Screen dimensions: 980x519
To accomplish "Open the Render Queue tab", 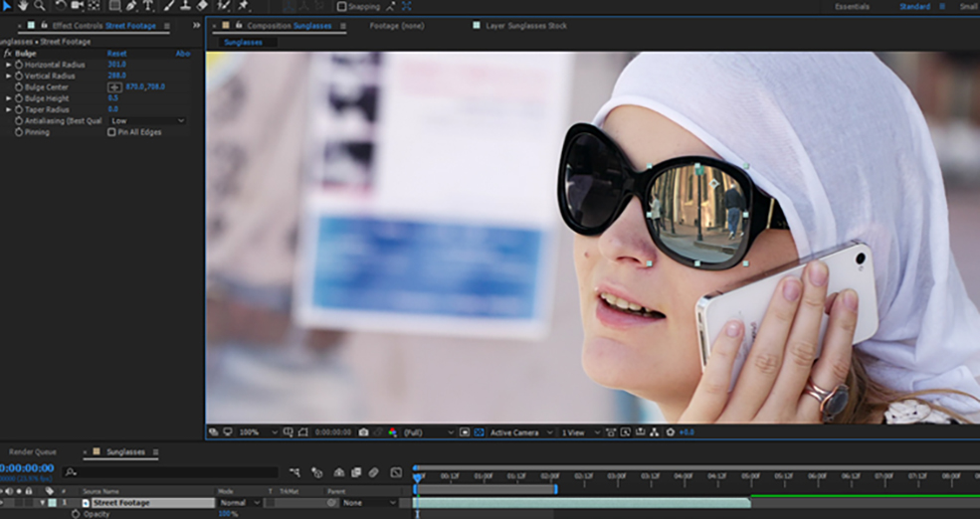I will pyautogui.click(x=33, y=452).
